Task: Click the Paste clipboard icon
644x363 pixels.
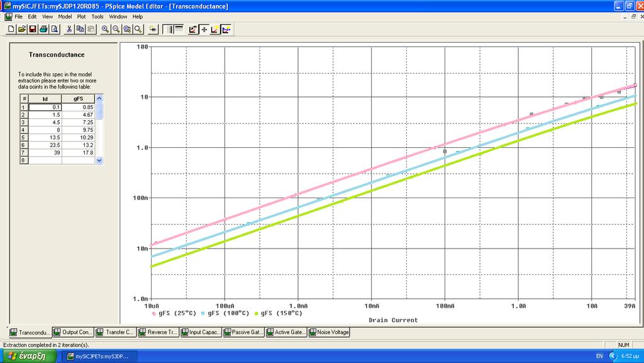Action: click(x=91, y=29)
